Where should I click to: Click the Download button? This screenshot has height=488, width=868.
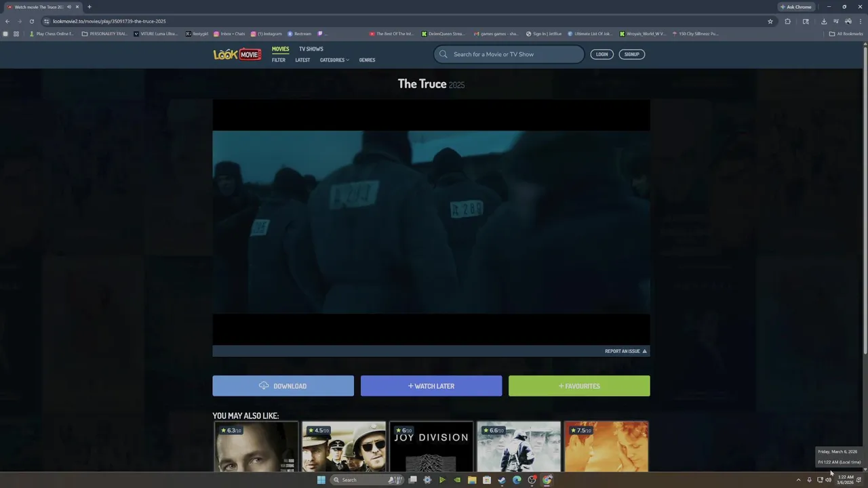tap(283, 386)
